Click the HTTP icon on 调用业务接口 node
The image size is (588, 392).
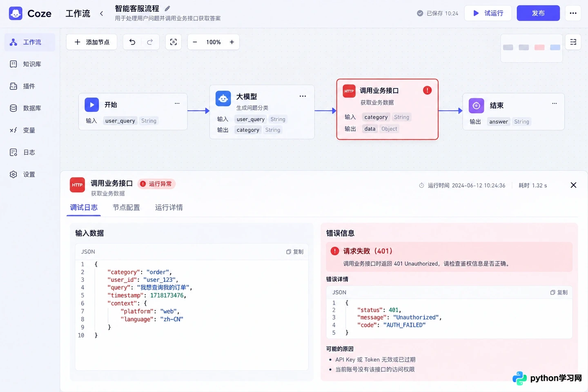349,91
